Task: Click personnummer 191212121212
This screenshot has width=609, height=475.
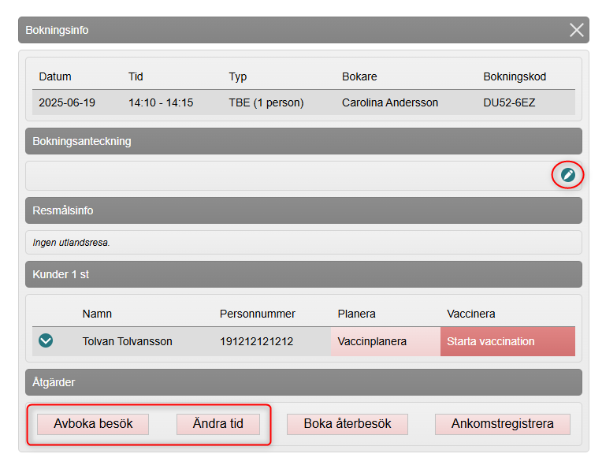Action: [x=256, y=341]
